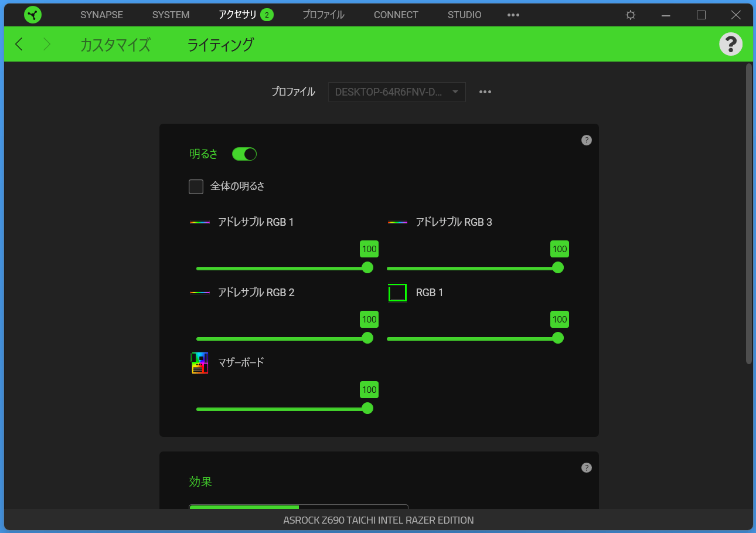Switch to the プロファイル top tab

click(323, 15)
